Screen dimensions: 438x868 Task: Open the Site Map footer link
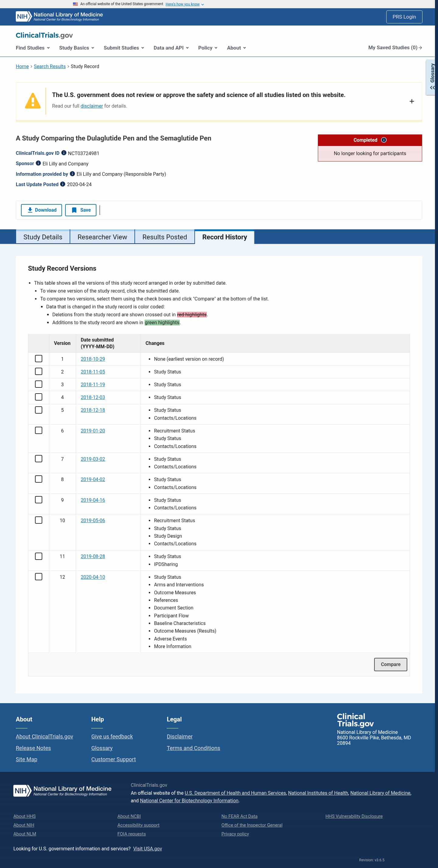click(27, 759)
